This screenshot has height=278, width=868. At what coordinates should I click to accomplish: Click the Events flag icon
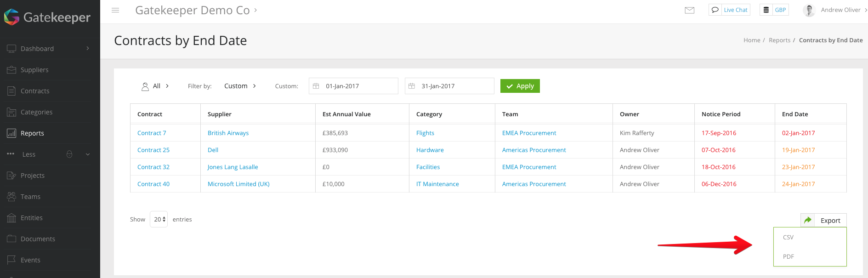[11, 260]
